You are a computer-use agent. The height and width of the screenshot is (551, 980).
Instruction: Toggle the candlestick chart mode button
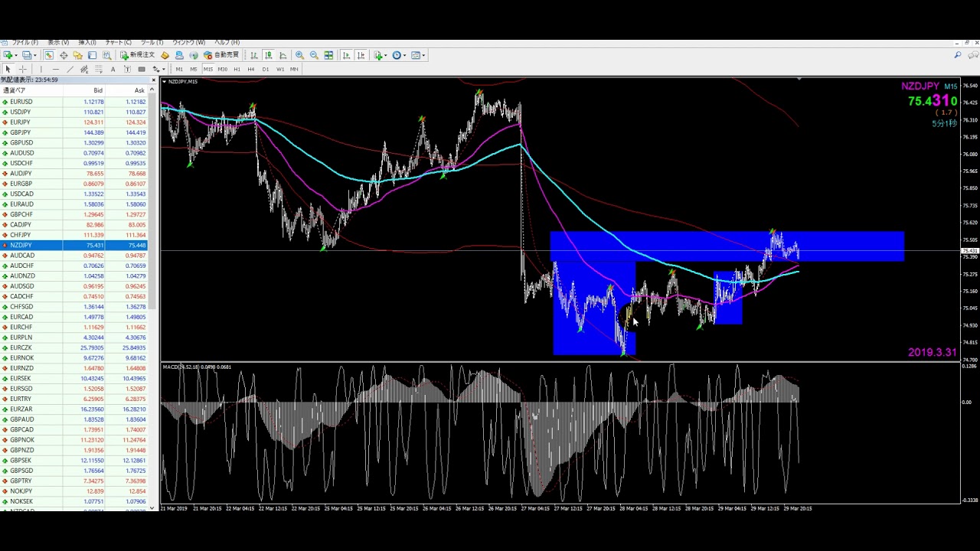[x=269, y=55]
